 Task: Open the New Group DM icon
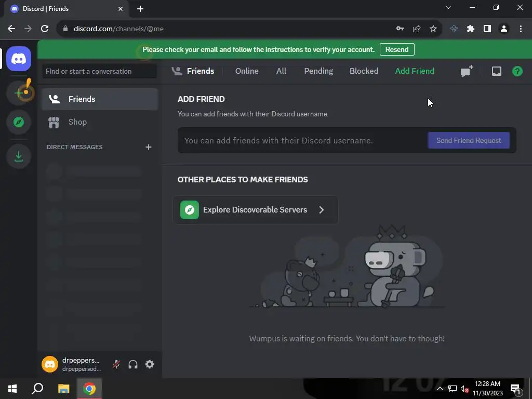click(x=467, y=71)
